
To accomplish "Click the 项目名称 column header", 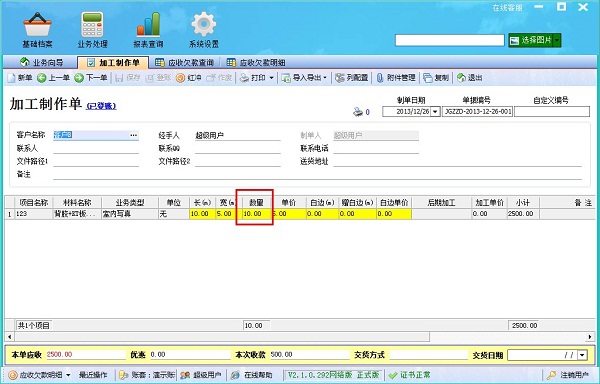I will point(34,202).
